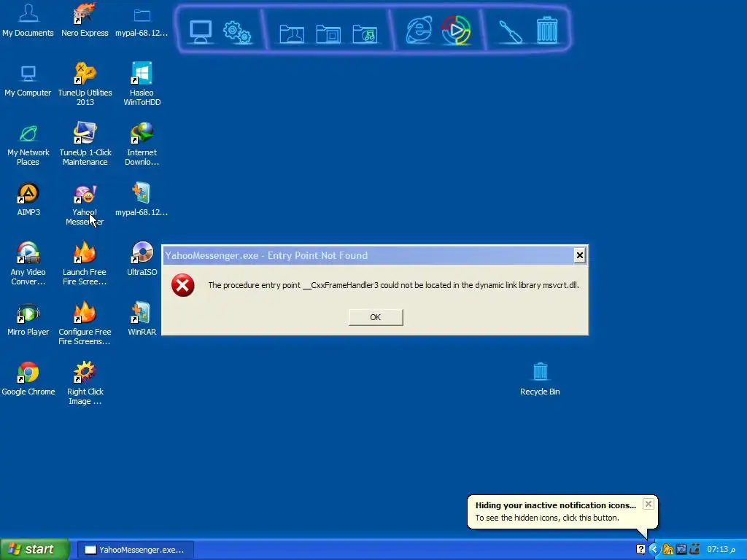The width and height of the screenshot is (747, 560).
Task: Launch Internet Explorer from the dock
Action: [419, 30]
